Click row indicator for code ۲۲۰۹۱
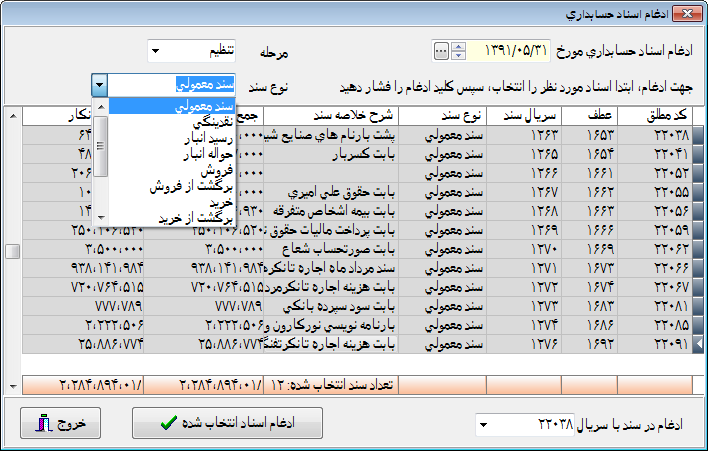The width and height of the screenshot is (708, 451). pyautogui.click(x=697, y=344)
